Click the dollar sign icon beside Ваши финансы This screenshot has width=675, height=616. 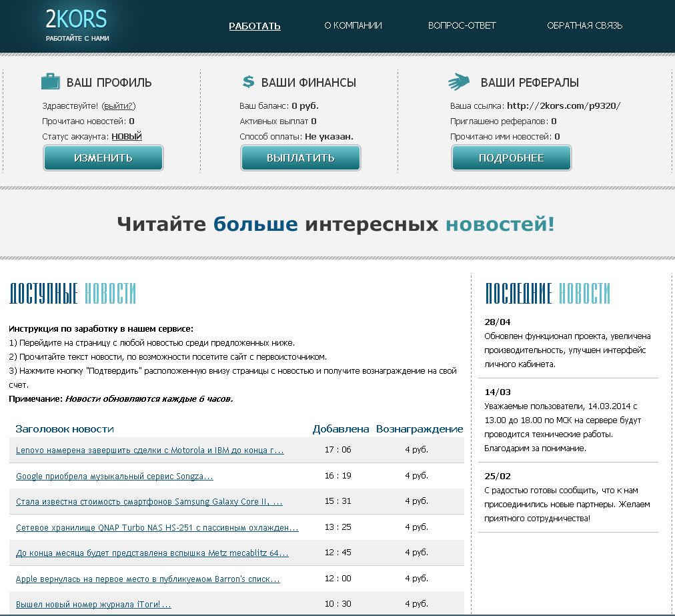[x=248, y=82]
